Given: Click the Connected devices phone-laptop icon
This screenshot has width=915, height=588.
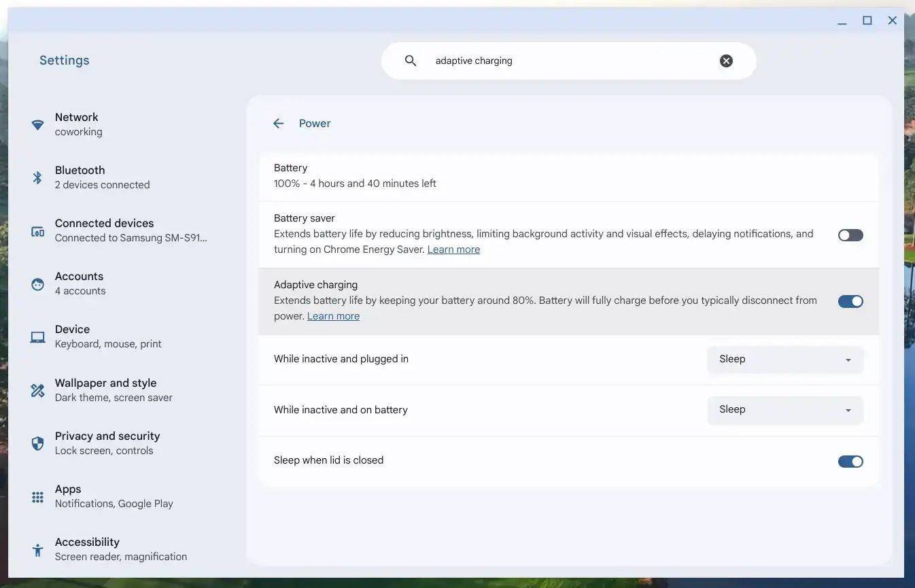Looking at the screenshot, I should (x=38, y=231).
